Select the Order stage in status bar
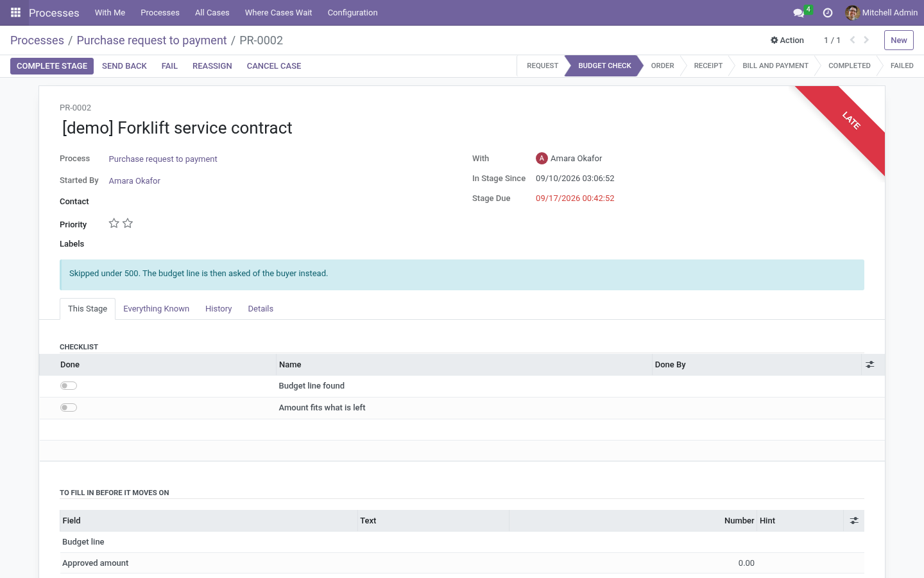Screen dimensions: 924x578 (662, 66)
